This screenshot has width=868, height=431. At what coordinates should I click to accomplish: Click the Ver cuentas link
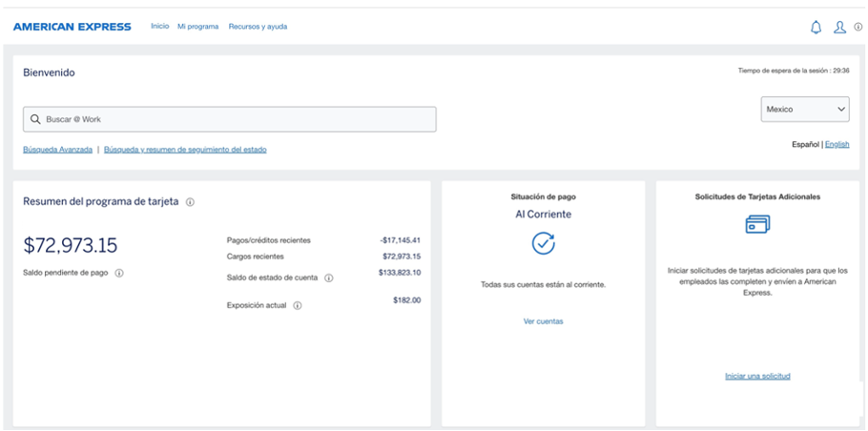click(x=543, y=321)
